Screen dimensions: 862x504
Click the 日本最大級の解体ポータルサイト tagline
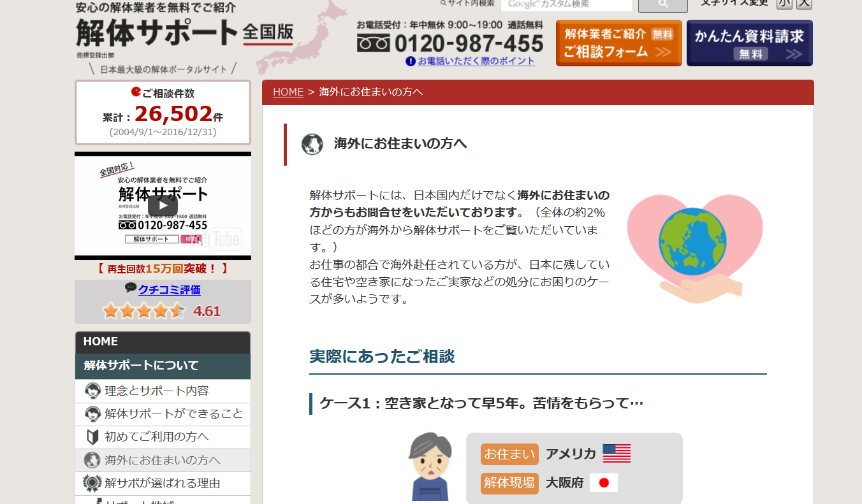pyautogui.click(x=163, y=69)
